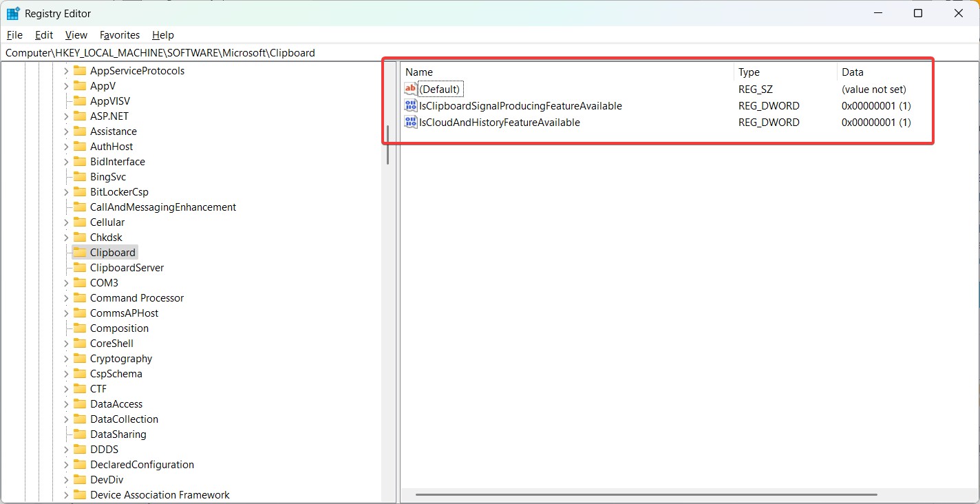Maximize the Registry Editor window
Viewport: 980px width, 504px height.
point(918,13)
